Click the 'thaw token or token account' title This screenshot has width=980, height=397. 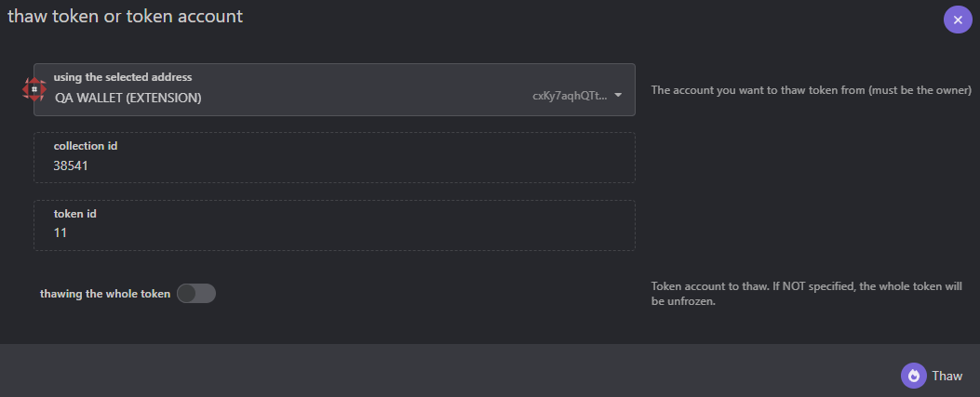tap(125, 16)
